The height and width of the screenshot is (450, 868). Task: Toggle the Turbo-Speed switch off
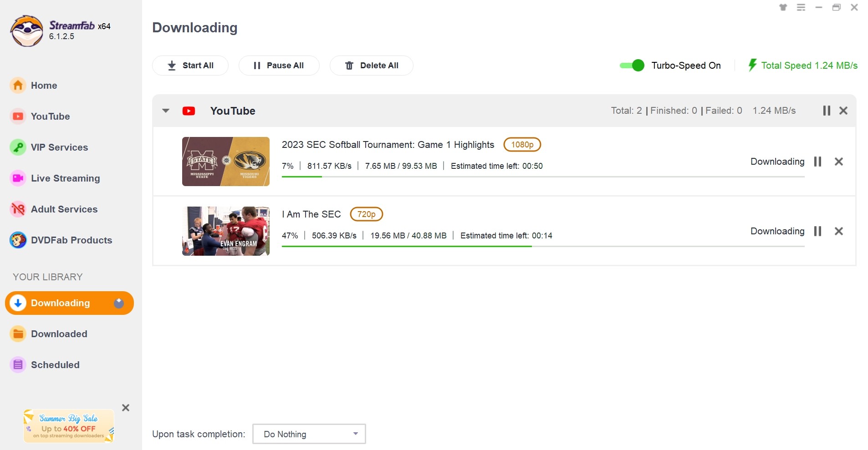pyautogui.click(x=632, y=66)
